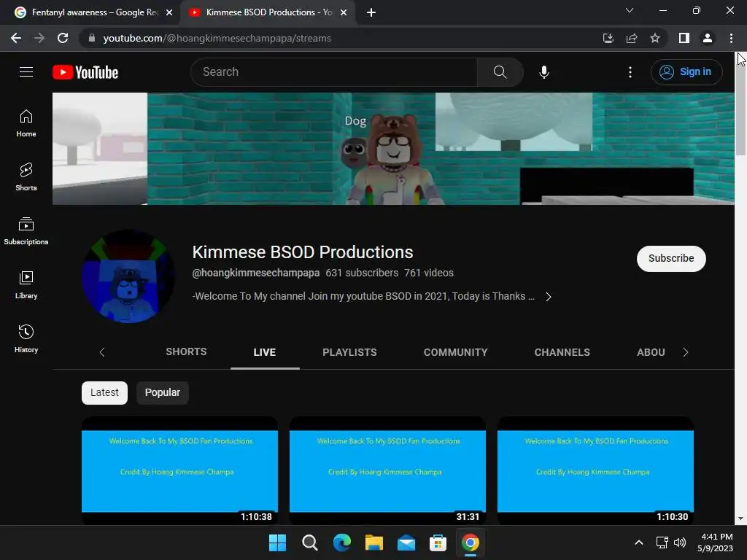
Task: Close the Fentanyl awareness tab
Action: pyautogui.click(x=169, y=12)
